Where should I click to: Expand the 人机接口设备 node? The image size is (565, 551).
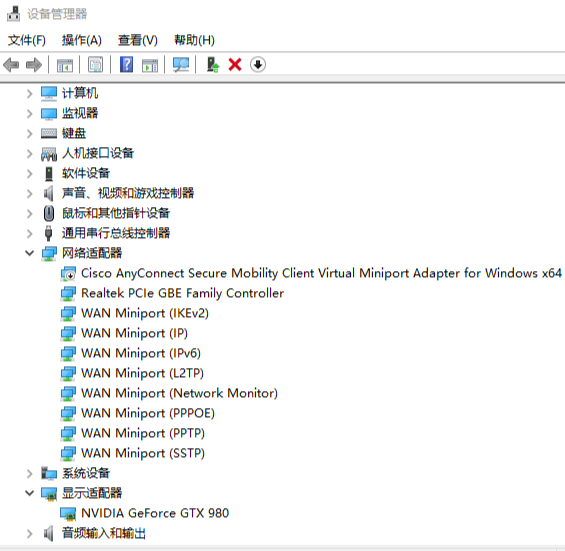coord(30,154)
